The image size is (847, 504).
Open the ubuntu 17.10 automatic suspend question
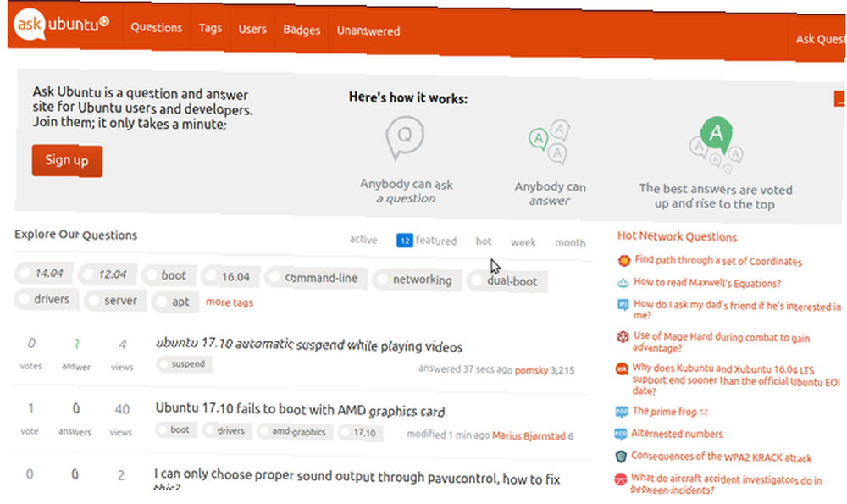(x=308, y=345)
